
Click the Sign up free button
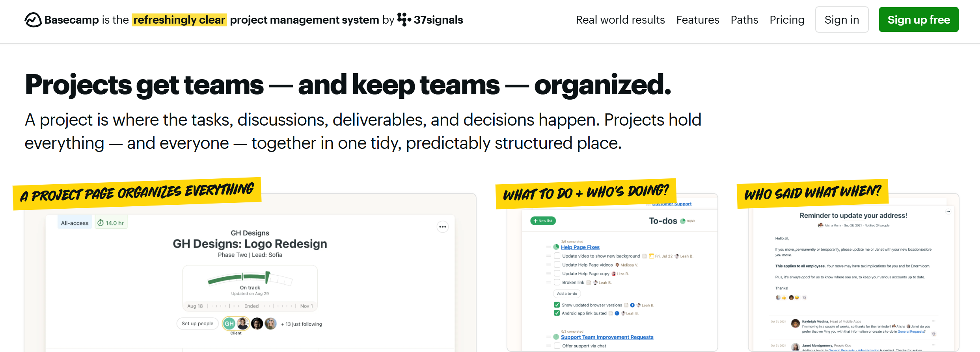click(x=919, y=20)
